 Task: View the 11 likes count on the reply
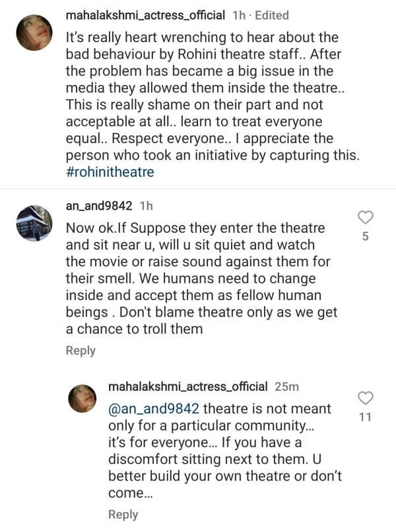(x=365, y=417)
